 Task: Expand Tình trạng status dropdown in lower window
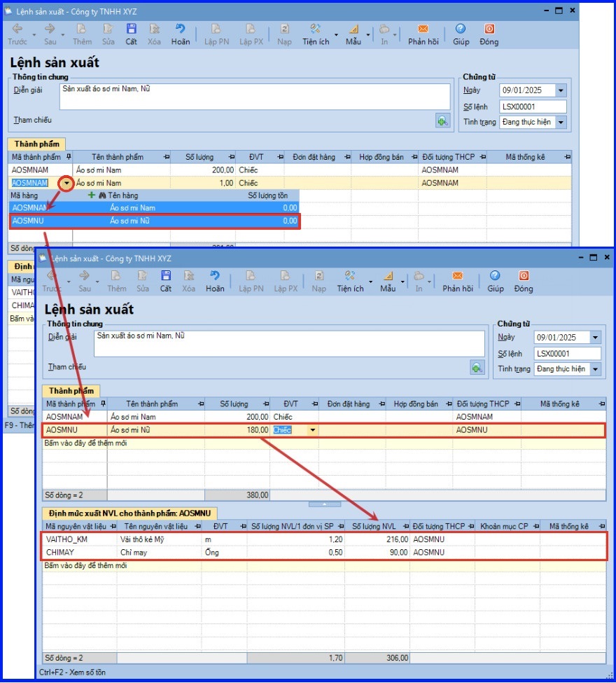coord(595,369)
